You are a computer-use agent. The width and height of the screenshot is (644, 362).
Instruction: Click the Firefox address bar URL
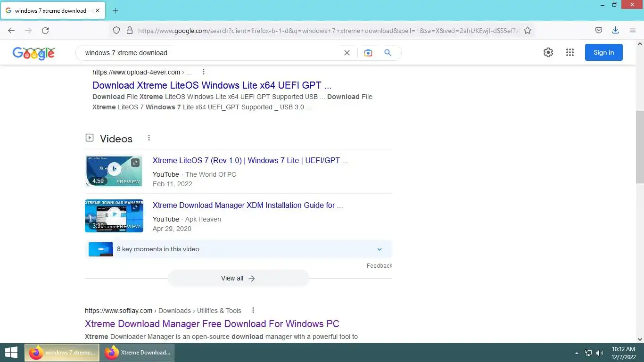coord(329,31)
